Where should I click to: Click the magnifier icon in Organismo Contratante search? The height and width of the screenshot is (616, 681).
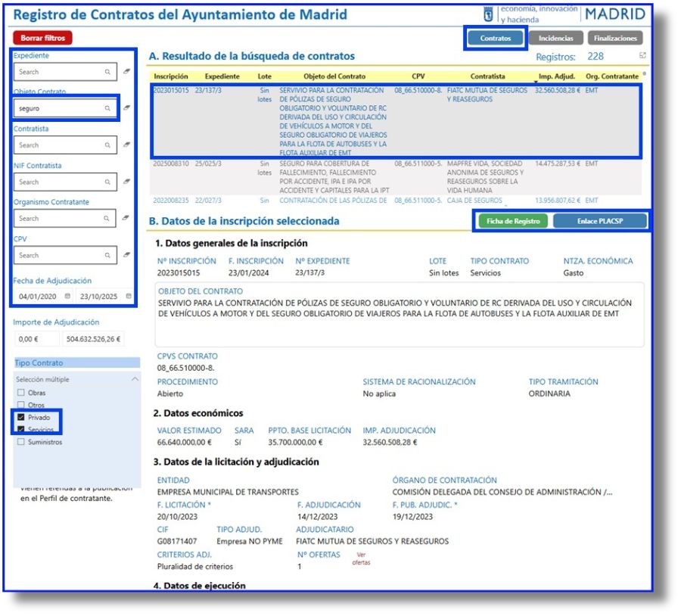pos(107,219)
